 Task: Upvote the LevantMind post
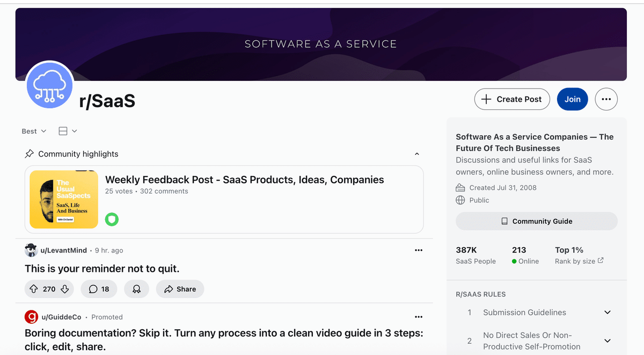[x=34, y=289]
